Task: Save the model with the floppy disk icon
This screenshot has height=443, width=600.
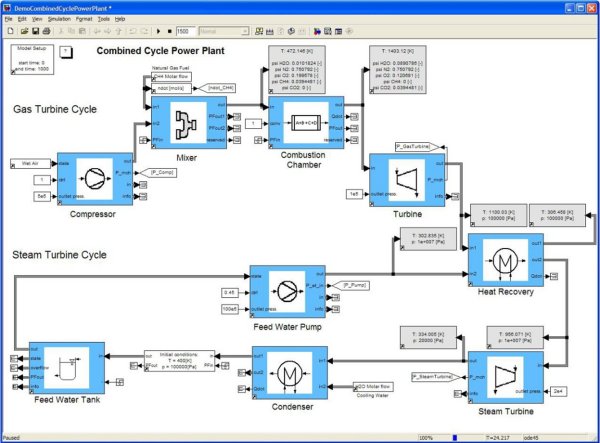Action: (x=36, y=31)
